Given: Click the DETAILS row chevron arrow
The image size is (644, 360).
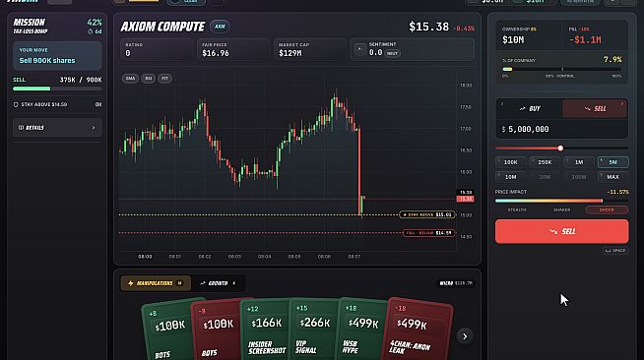Looking at the screenshot, I should click(x=94, y=128).
